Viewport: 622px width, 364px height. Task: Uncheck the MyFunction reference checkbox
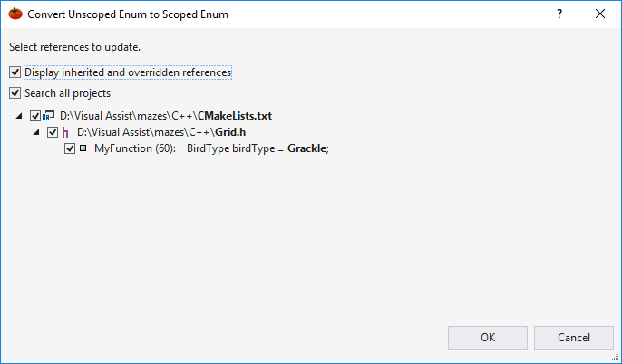coord(70,148)
